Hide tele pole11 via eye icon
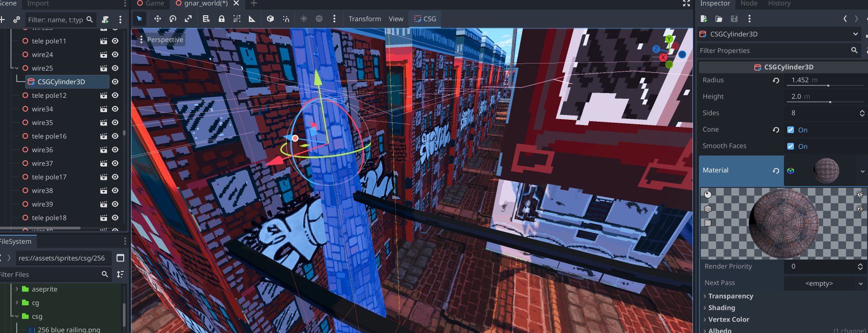Image resolution: width=868 pixels, height=333 pixels. 115,41
